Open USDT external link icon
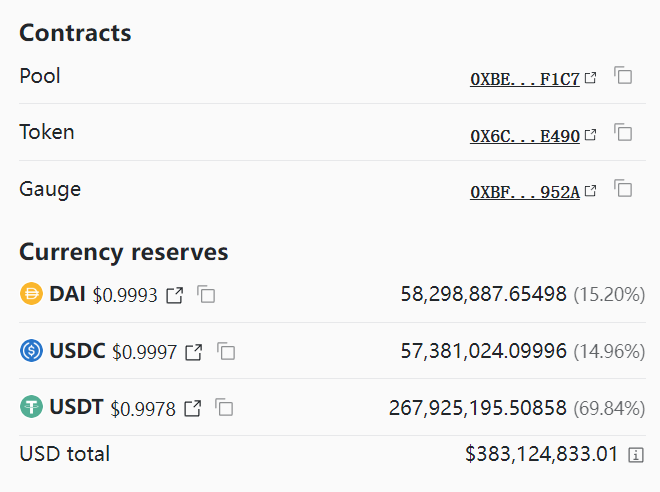The width and height of the screenshot is (660, 492). point(192,409)
